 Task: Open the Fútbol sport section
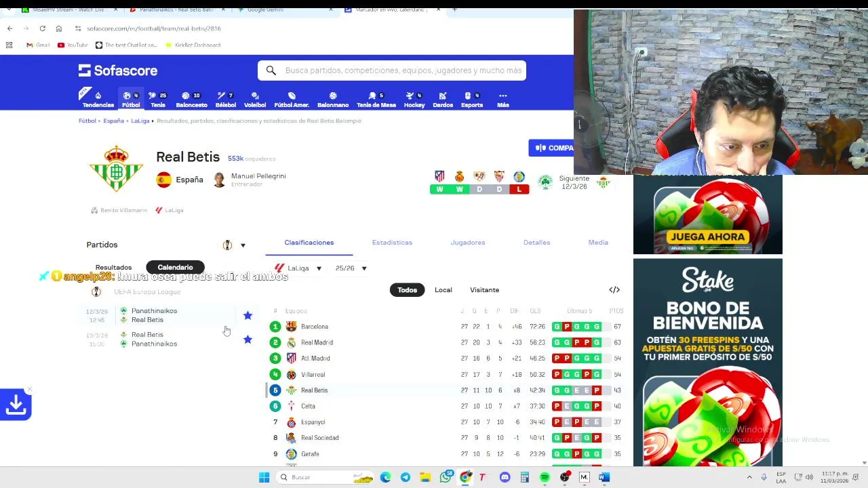tap(131, 100)
